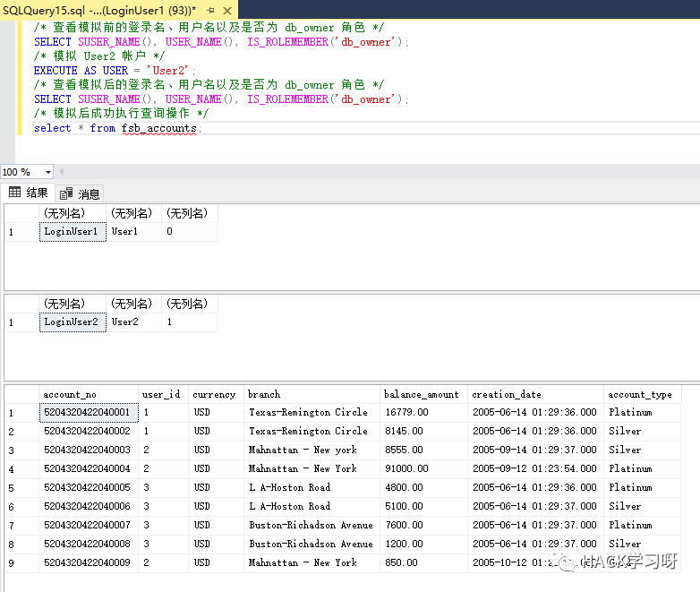Select the User2 cell in second result
Screen dimensions: 700x592
click(x=134, y=322)
